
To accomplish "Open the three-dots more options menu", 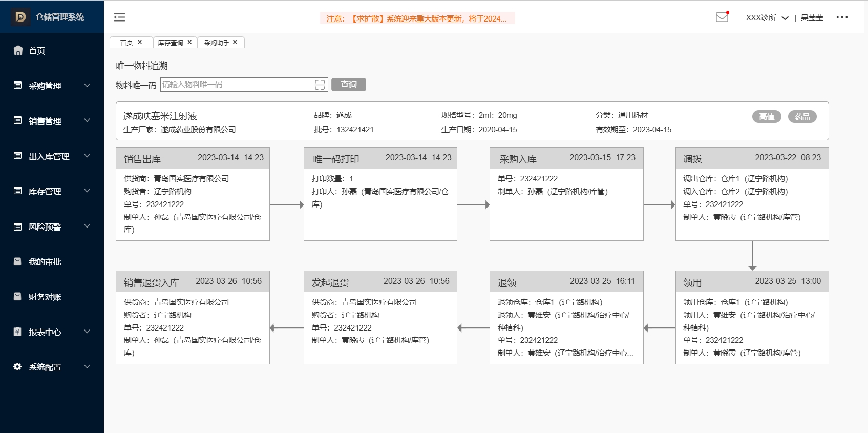I will [842, 17].
